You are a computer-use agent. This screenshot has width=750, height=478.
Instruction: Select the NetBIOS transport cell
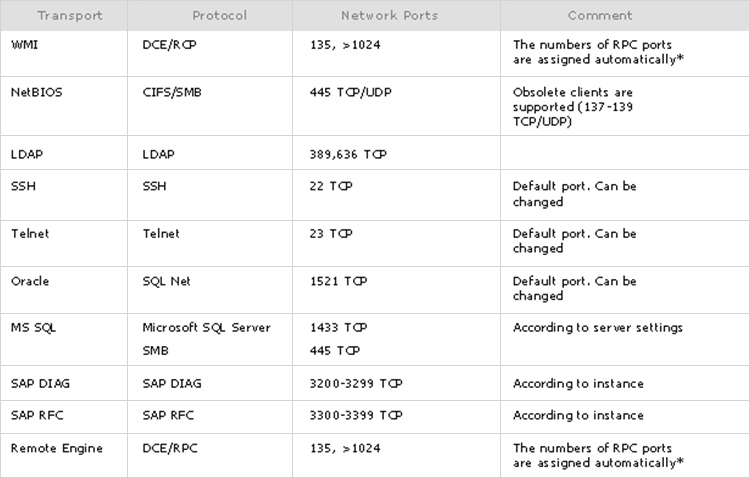[64, 106]
